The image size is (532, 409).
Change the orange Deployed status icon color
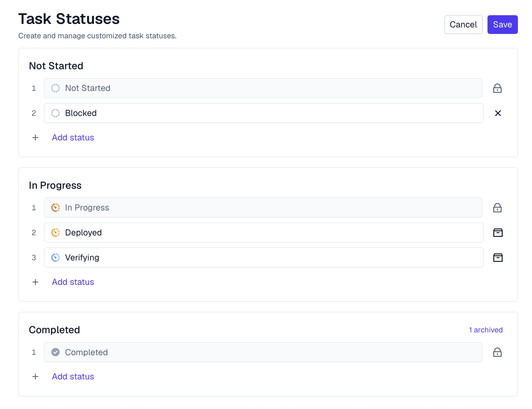pyautogui.click(x=55, y=233)
